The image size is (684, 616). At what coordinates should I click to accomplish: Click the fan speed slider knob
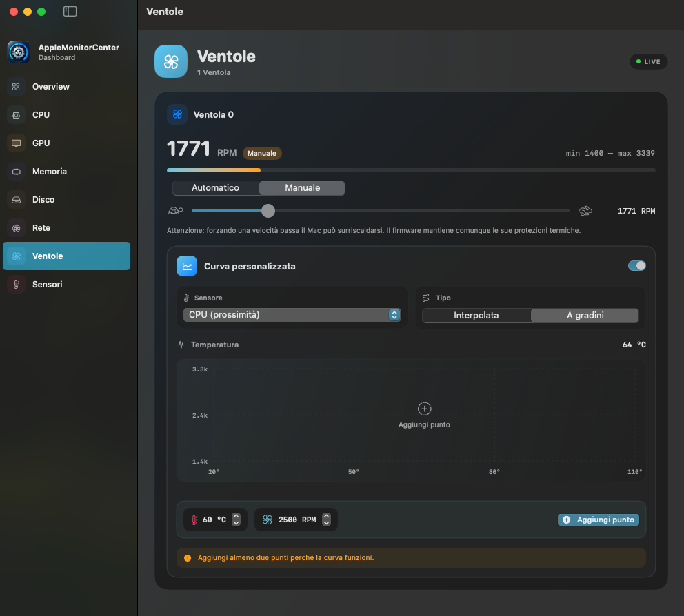pyautogui.click(x=268, y=211)
